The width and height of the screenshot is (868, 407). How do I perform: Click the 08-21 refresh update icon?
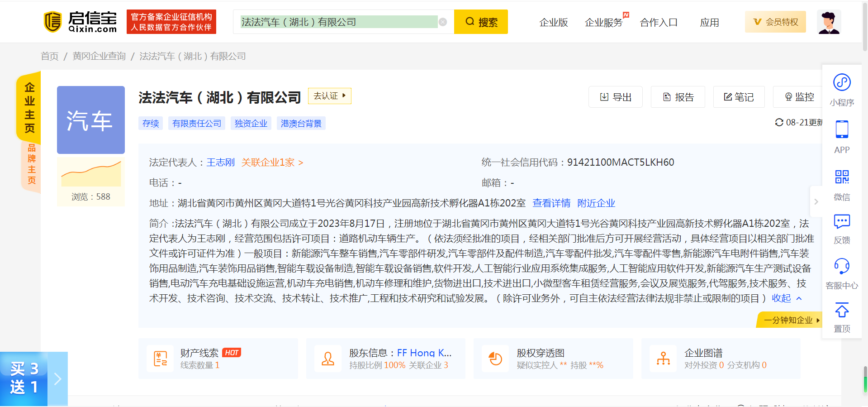pos(779,123)
